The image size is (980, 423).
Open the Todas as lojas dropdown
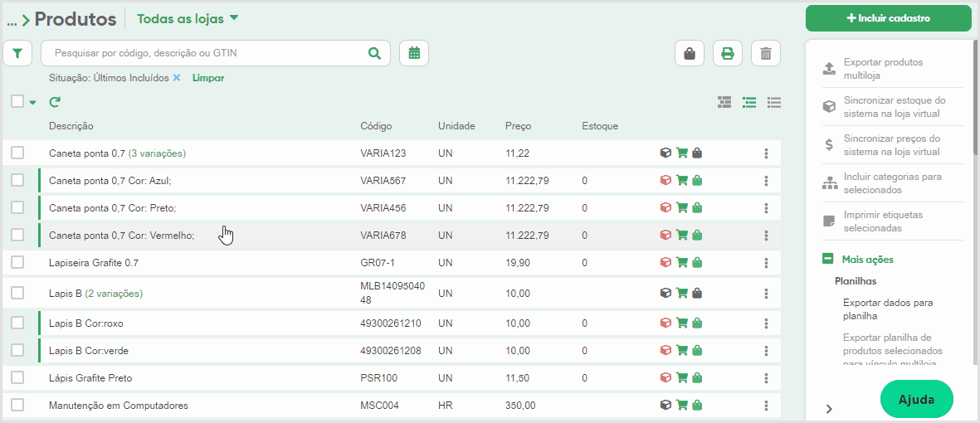tap(188, 19)
